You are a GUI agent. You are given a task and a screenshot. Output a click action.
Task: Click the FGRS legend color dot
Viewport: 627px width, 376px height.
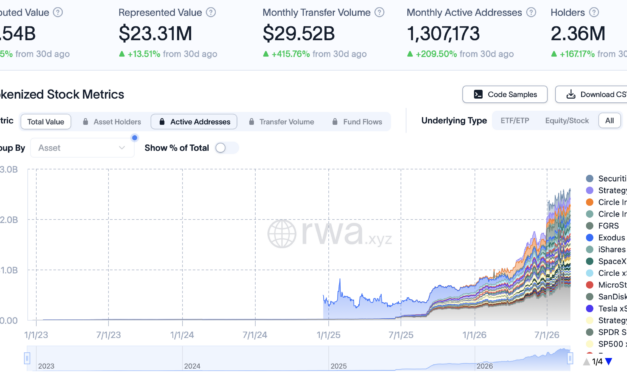[x=589, y=226]
